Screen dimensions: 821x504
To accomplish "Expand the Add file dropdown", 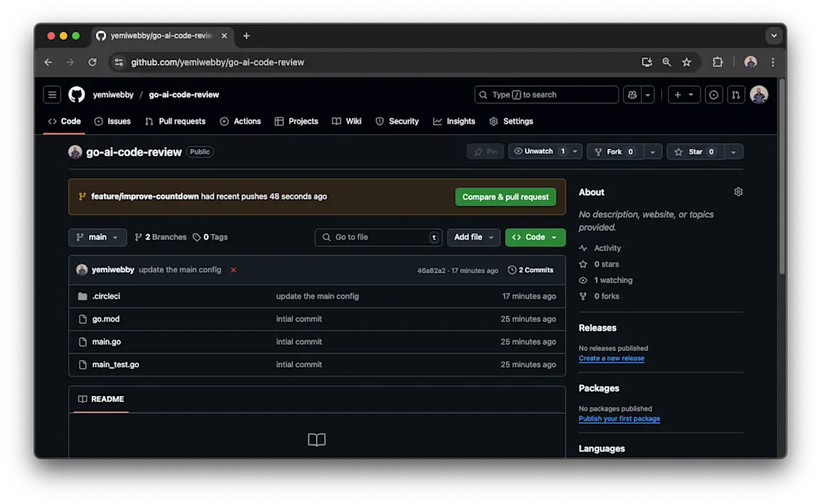I will 473,236.
